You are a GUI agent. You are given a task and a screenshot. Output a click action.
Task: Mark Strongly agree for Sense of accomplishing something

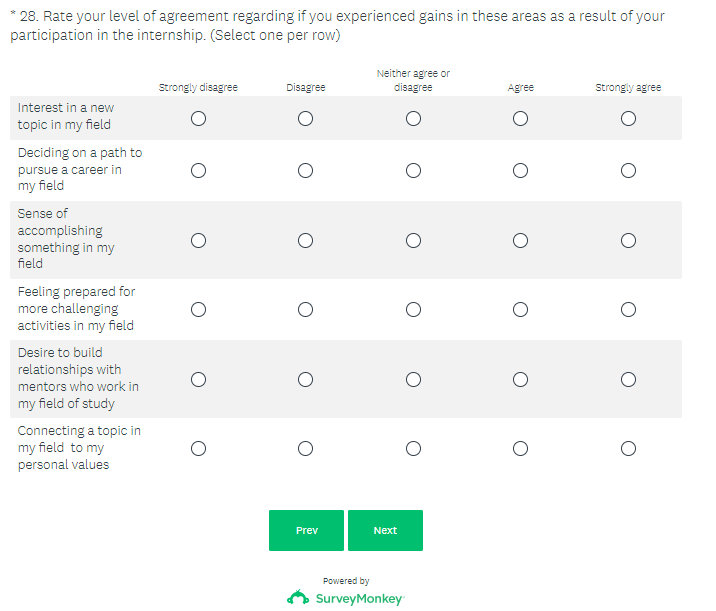pyautogui.click(x=628, y=240)
